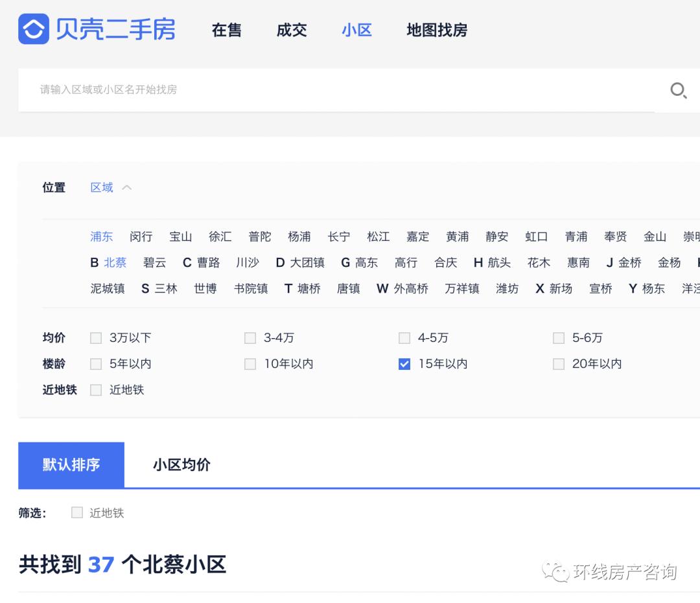Enable the 3万以下 price checkbox

point(96,337)
